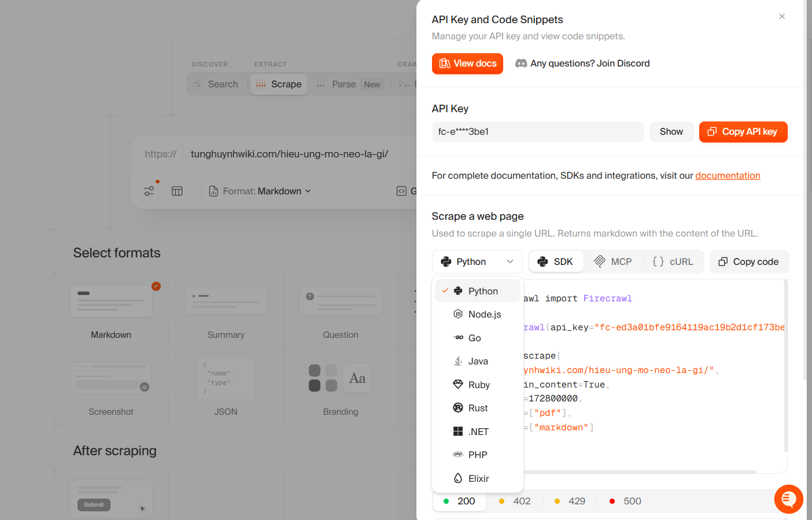Viewport: 812px width, 520px height.
Task: Show the hidden API key
Action: (671, 132)
